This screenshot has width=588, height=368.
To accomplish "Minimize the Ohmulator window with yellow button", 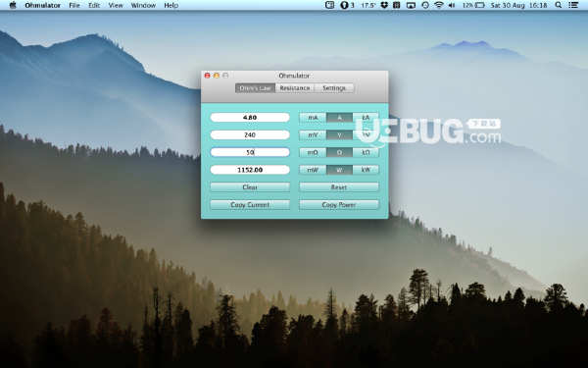I will pyautogui.click(x=217, y=76).
